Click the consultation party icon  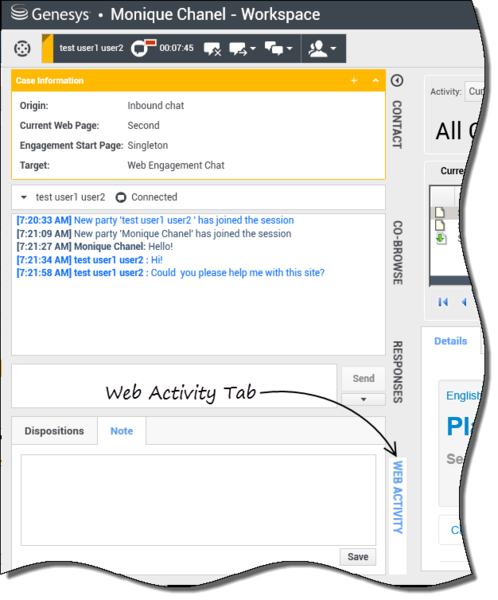click(x=317, y=49)
